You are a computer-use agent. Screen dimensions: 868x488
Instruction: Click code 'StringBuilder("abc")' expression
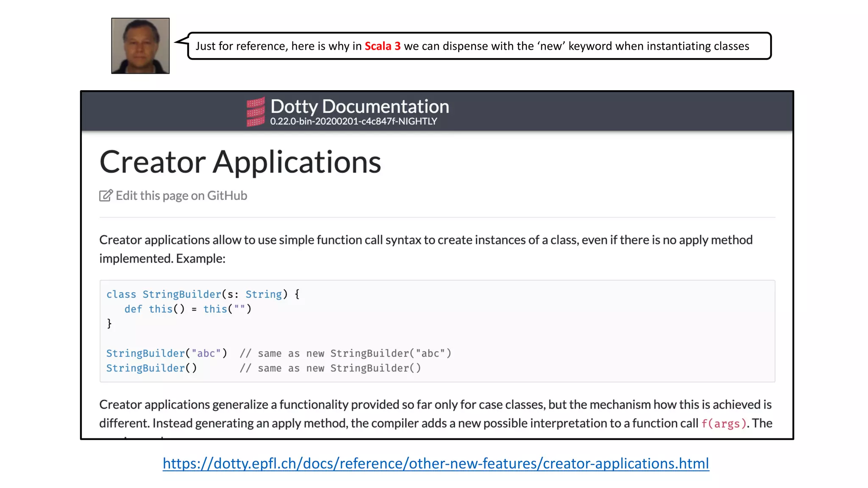point(167,353)
